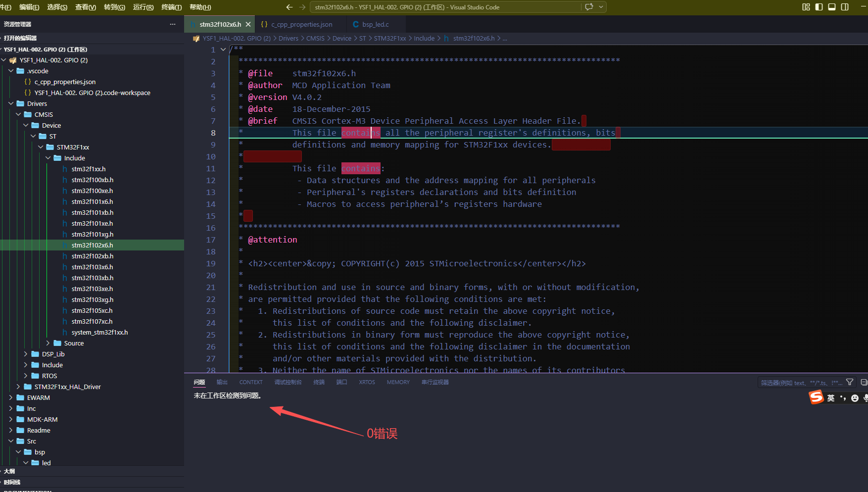This screenshot has height=492, width=868.
Task: Open customize layout icon in title bar
Action: tap(806, 7)
